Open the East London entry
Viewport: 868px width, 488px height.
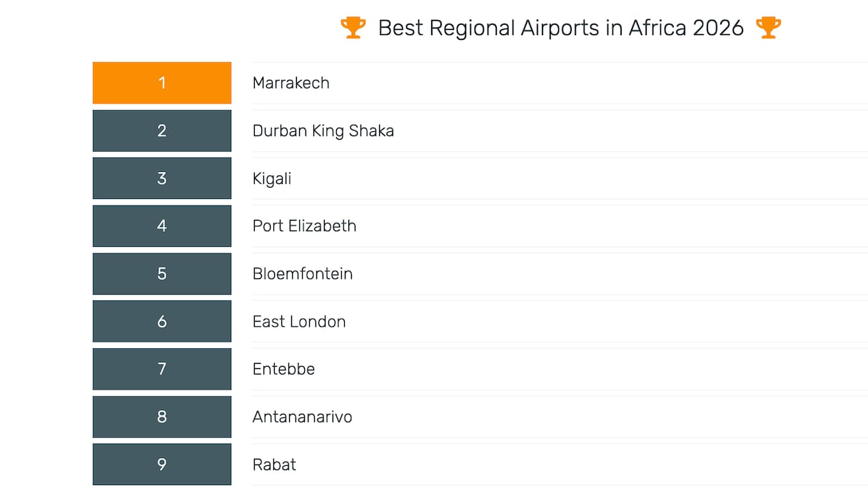click(299, 322)
